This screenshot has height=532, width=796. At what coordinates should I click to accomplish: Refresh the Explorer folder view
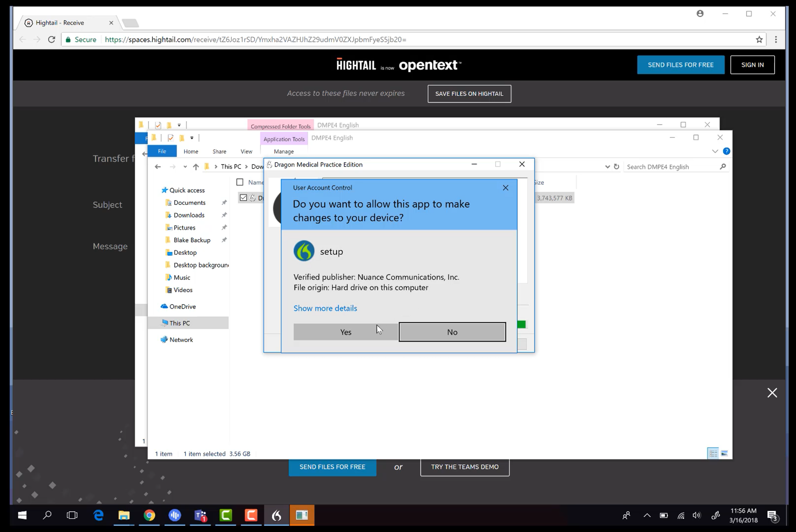pyautogui.click(x=616, y=167)
